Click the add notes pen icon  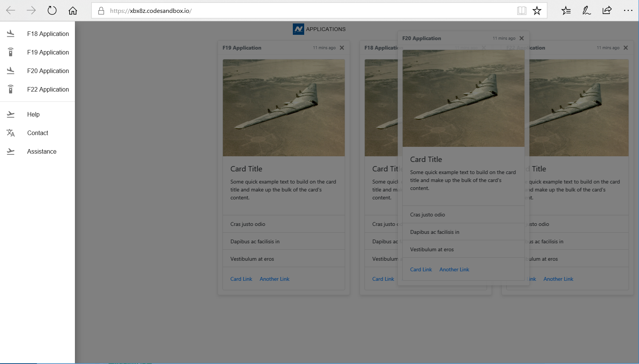[x=586, y=11]
